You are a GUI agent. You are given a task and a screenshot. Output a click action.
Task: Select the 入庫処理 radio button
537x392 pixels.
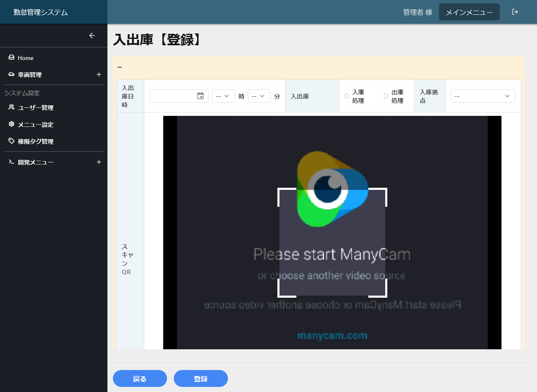click(346, 96)
